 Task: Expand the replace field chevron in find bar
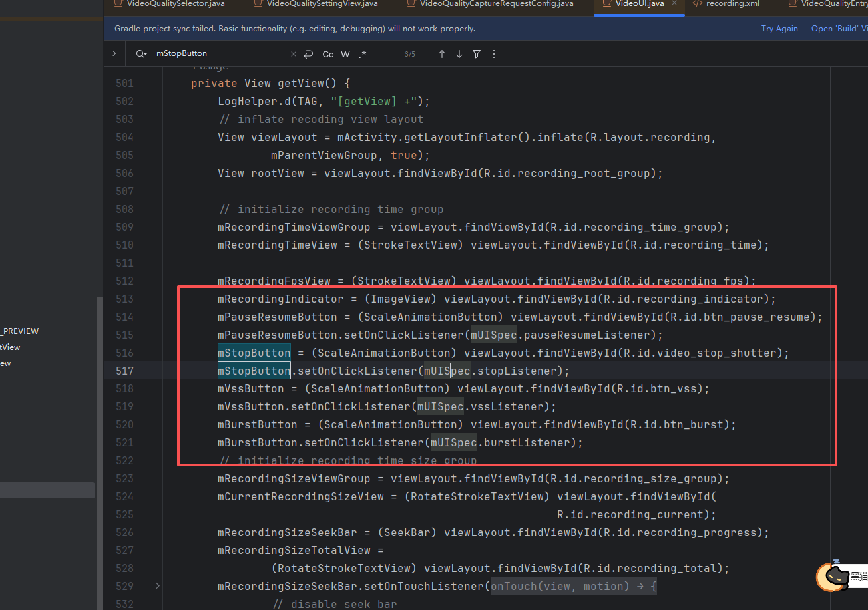pyautogui.click(x=114, y=54)
